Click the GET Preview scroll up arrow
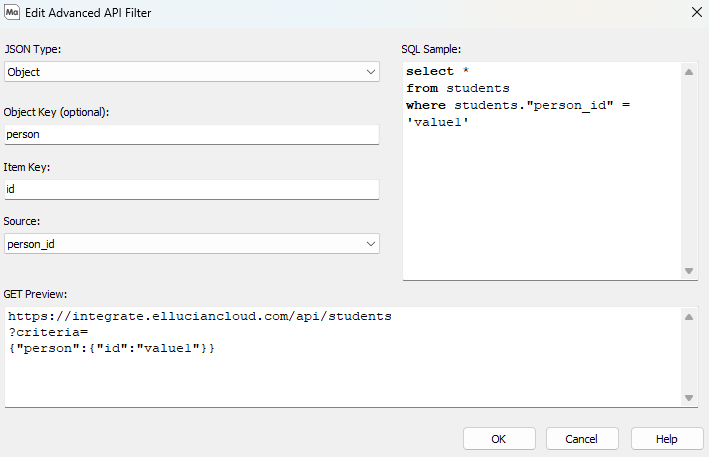The width and height of the screenshot is (709, 457). [689, 317]
